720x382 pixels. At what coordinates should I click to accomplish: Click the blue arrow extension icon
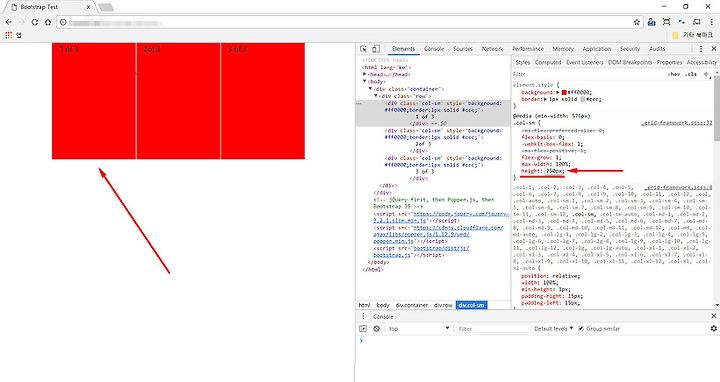pos(682,22)
